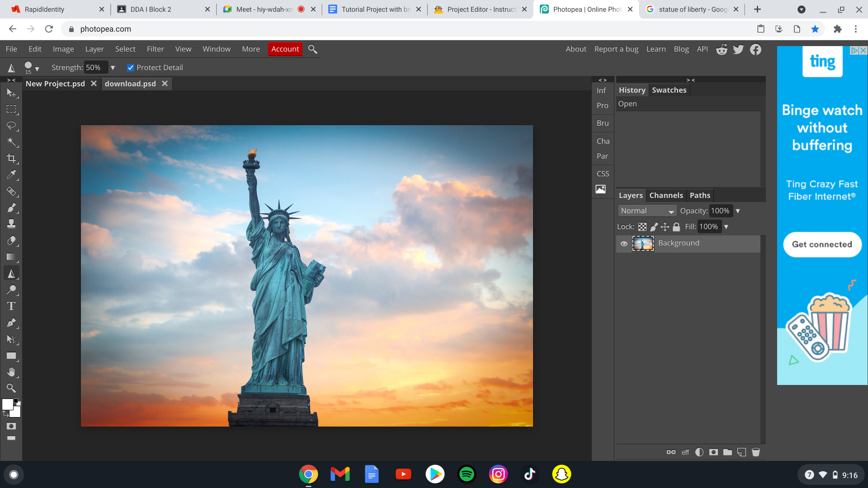Select the Dodge tool
This screenshot has height=488, width=868.
point(11,290)
